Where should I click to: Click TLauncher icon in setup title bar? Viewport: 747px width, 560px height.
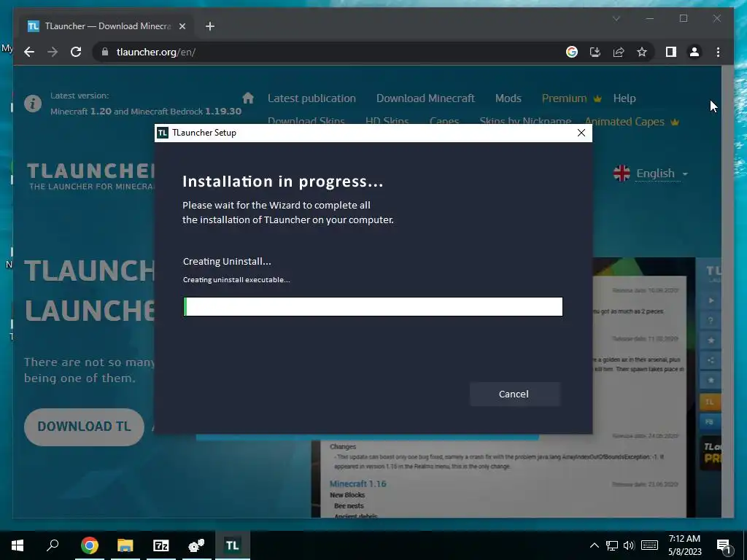point(163,133)
